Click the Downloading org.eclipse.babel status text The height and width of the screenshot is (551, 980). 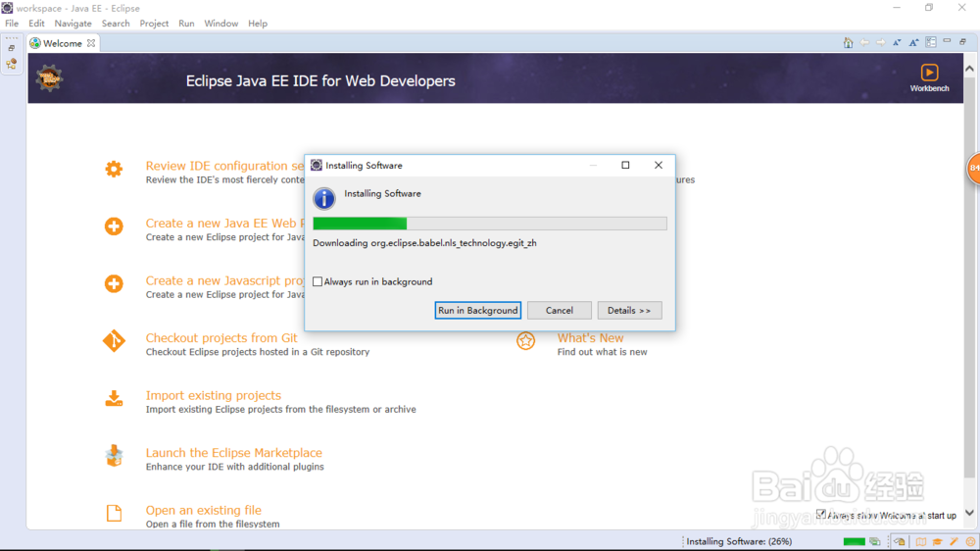click(424, 243)
